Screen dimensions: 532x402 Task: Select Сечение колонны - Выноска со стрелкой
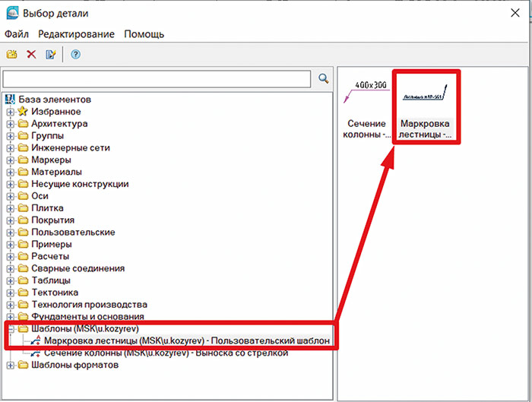166,353
